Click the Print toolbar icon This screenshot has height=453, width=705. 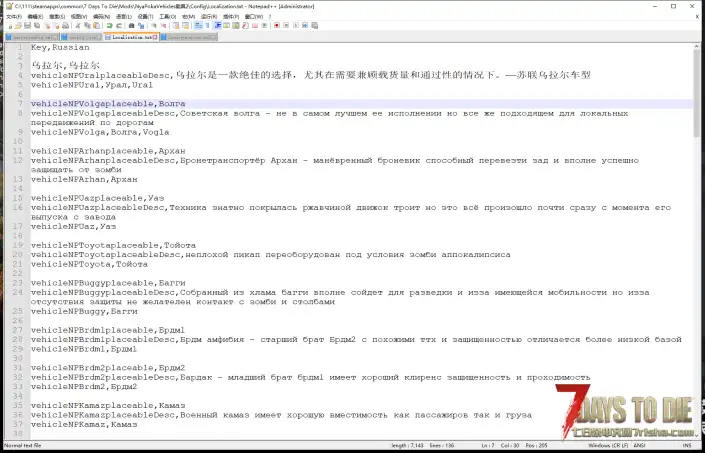66,26
